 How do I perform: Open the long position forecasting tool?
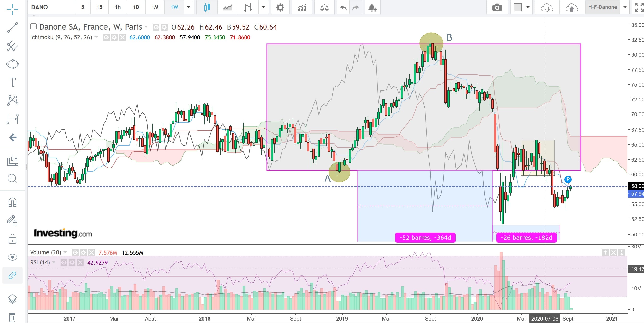click(x=12, y=161)
